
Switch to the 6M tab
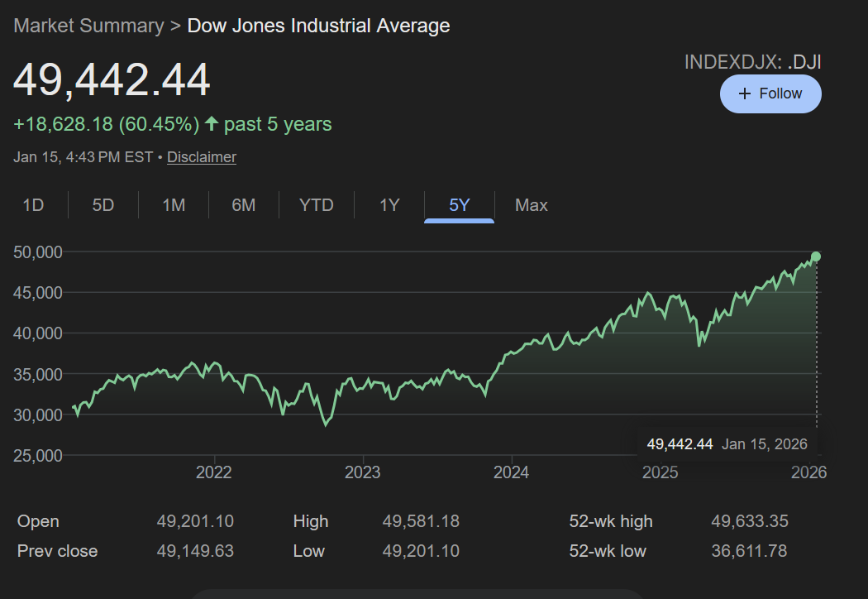click(x=244, y=205)
